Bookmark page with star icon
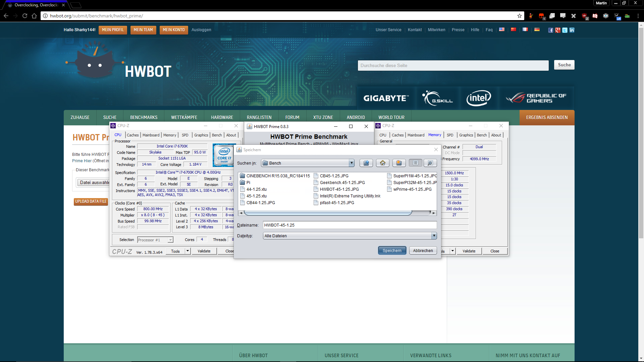The height and width of the screenshot is (362, 644). 520,16
